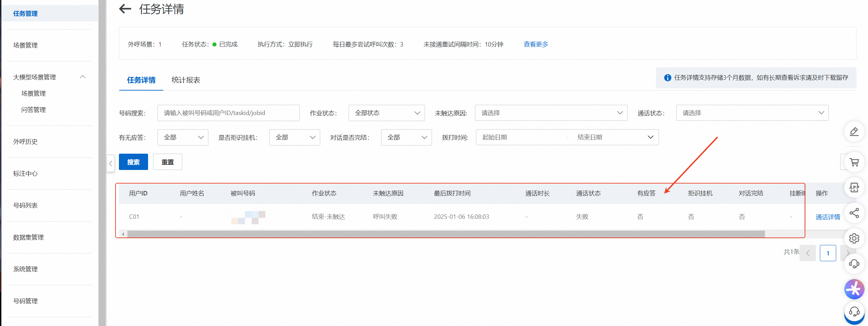Viewport: 868px width, 326px height.
Task: Collapse the sidebar with the left chevron handle
Action: tap(110, 163)
